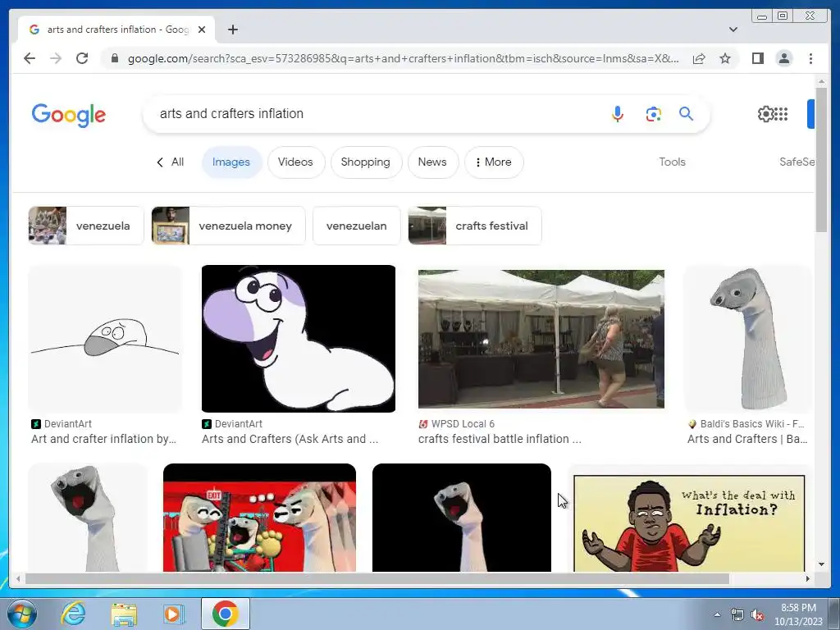840x630 pixels.
Task: Bookmark this page with the star icon
Action: 725,58
